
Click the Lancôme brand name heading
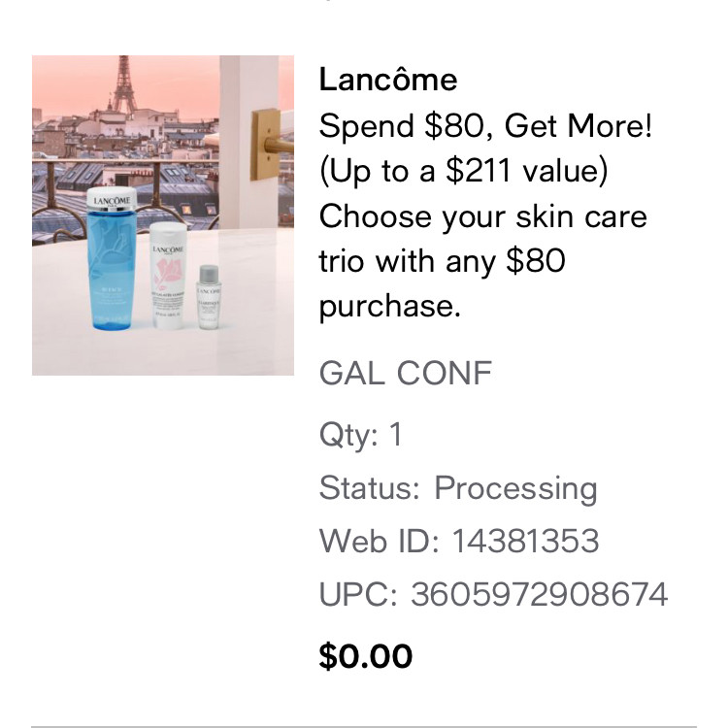pyautogui.click(x=387, y=79)
